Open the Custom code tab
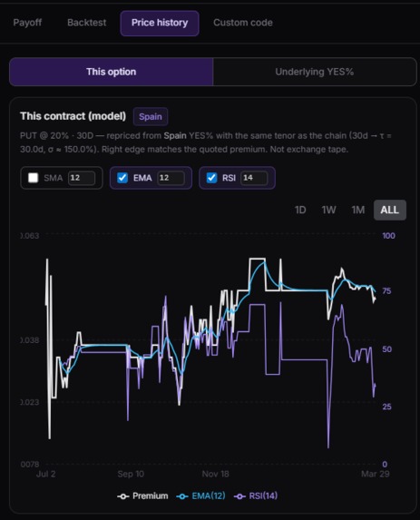The width and height of the screenshot is (420, 520). pos(243,23)
